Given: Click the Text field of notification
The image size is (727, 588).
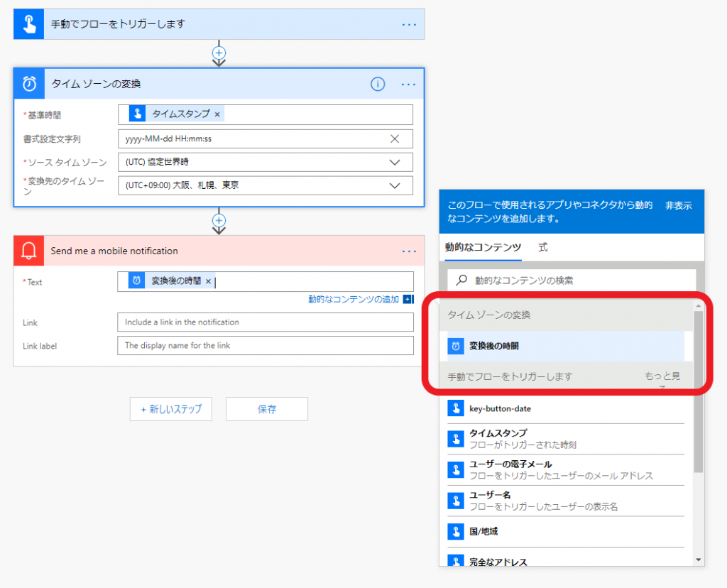Looking at the screenshot, I should coord(266,281).
